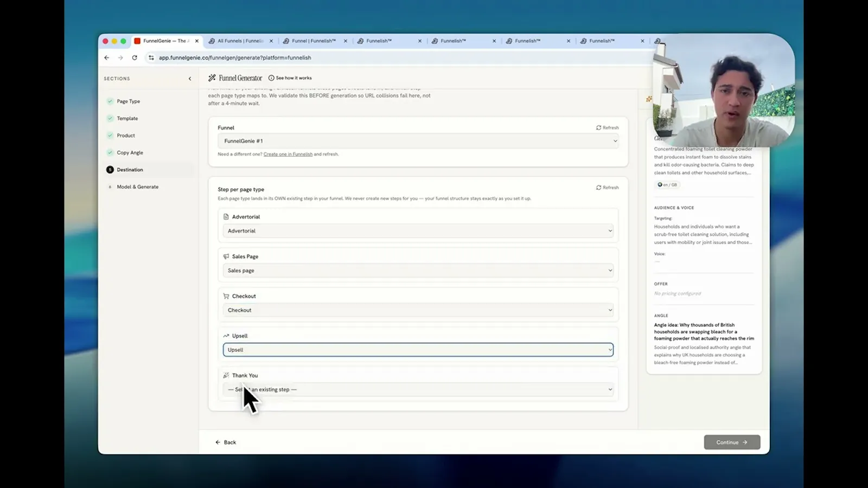
Task: Click the Sales Page megaphone icon
Action: 226,256
